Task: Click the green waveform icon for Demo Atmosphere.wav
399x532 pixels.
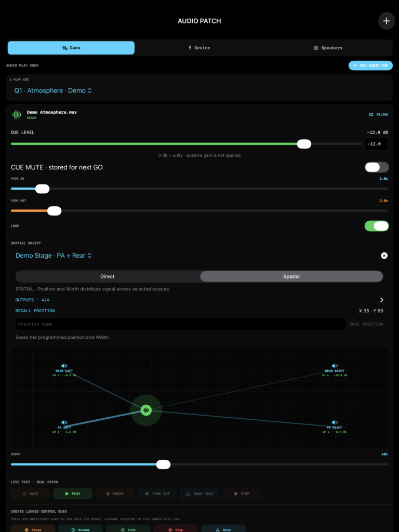Action: pyautogui.click(x=17, y=115)
